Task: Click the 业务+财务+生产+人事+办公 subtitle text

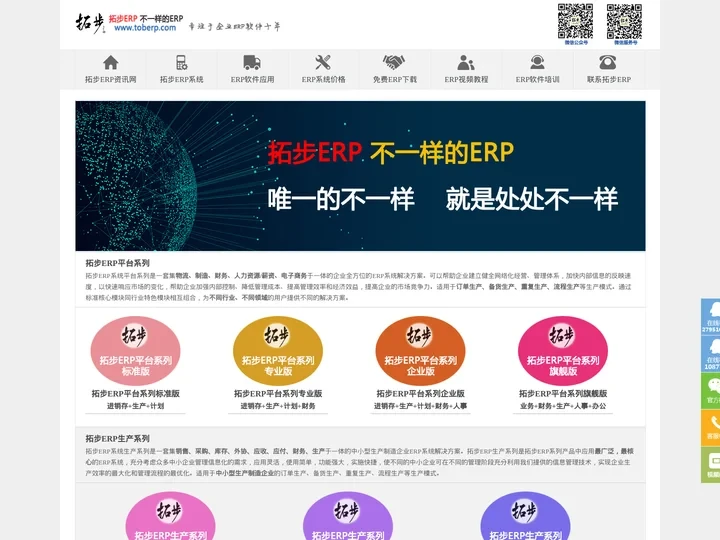Action: click(x=563, y=406)
